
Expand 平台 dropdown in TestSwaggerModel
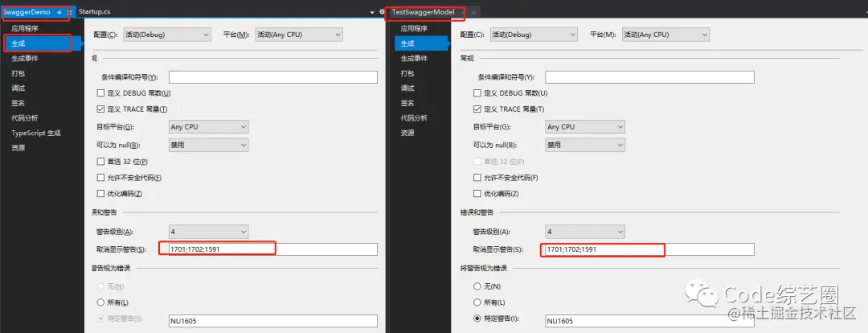pyautogui.click(x=665, y=35)
